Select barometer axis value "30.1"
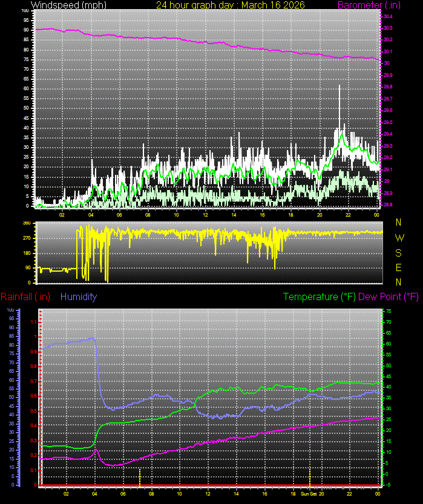 (x=388, y=51)
